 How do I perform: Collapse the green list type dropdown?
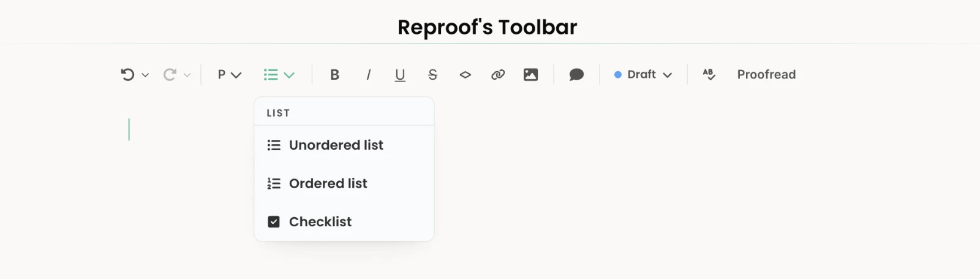click(279, 75)
